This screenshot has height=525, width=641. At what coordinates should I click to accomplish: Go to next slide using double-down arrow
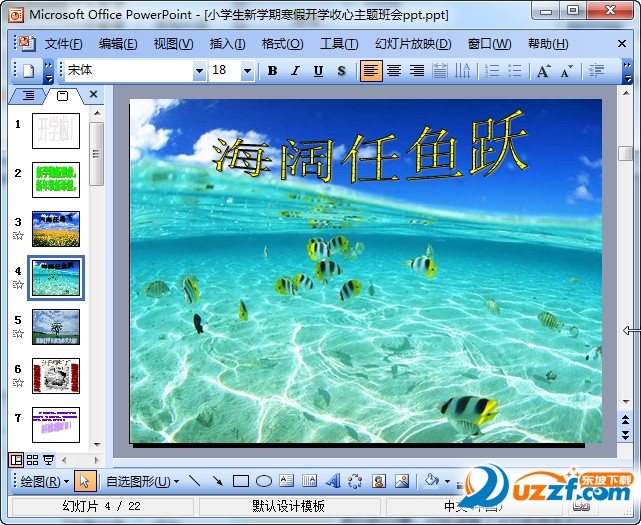pyautogui.click(x=625, y=435)
